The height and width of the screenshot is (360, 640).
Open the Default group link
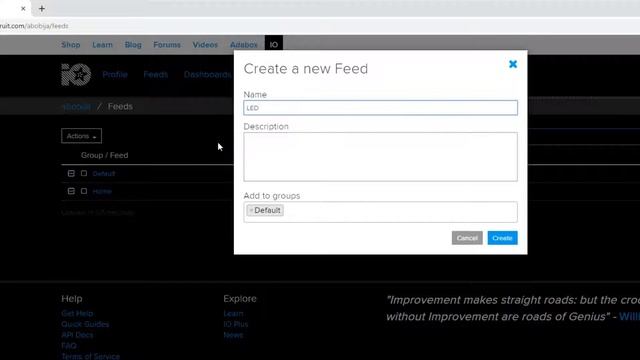pyautogui.click(x=104, y=173)
